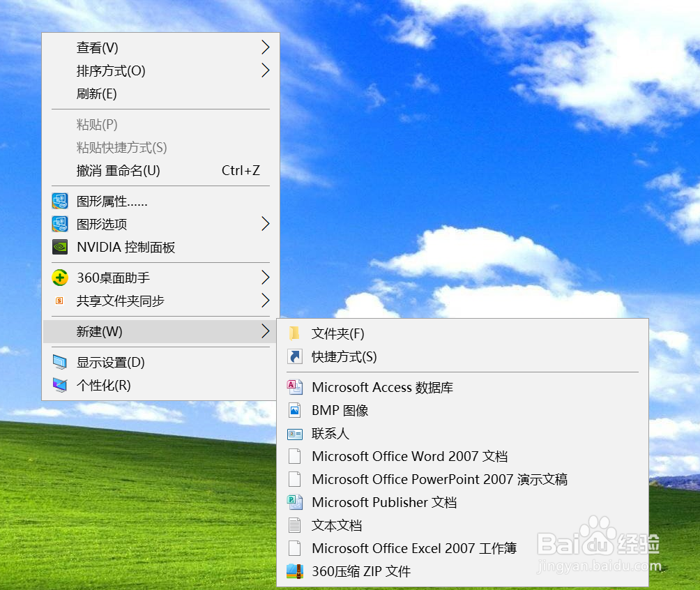
Task: Click the 快捷方式 shortcut arrow icon
Action: pyautogui.click(x=295, y=356)
